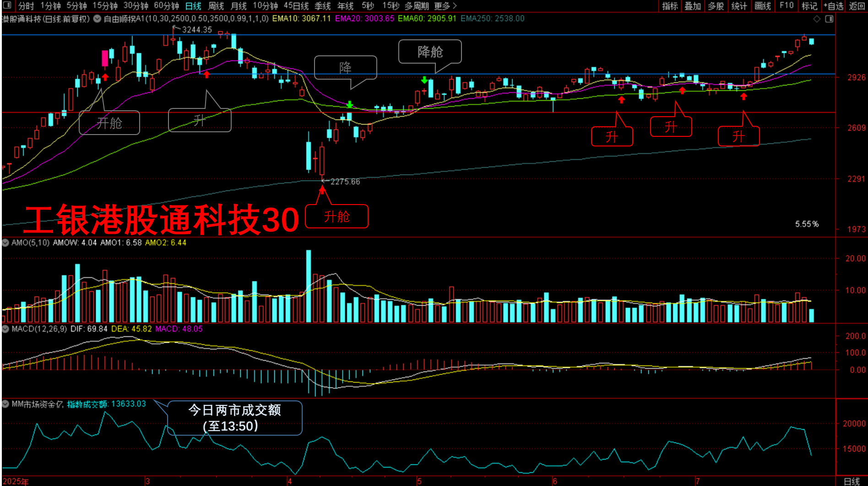Toggle the right info panel icon
The width and height of the screenshot is (868, 486).
(829, 19)
